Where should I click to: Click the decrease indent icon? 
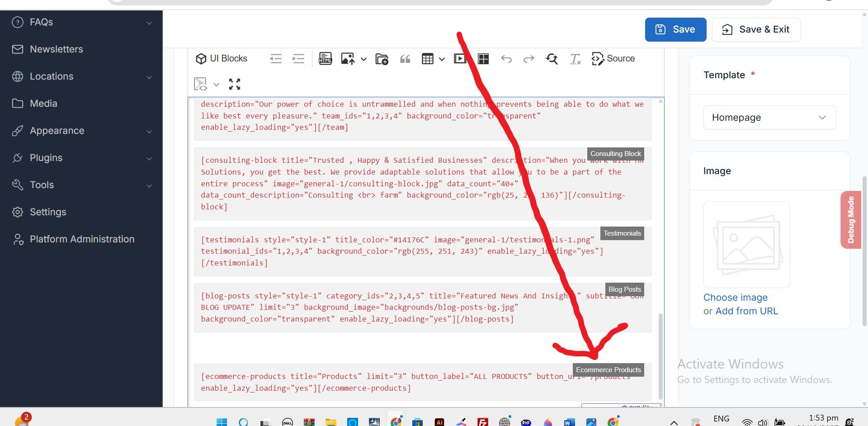(x=276, y=59)
